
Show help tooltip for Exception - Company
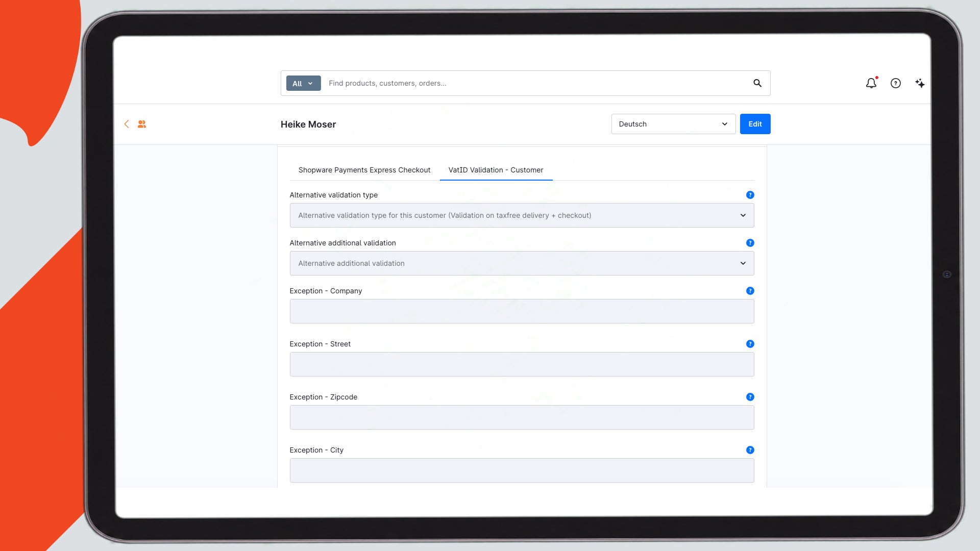coord(750,291)
